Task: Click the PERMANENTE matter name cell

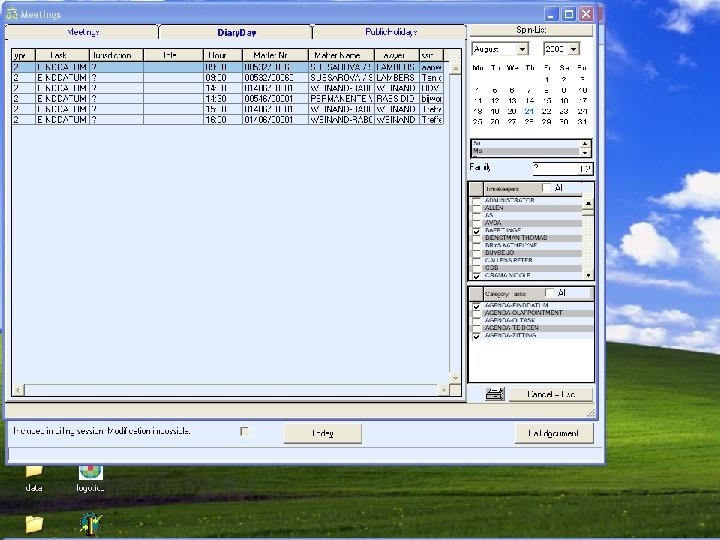Action: coord(341,99)
